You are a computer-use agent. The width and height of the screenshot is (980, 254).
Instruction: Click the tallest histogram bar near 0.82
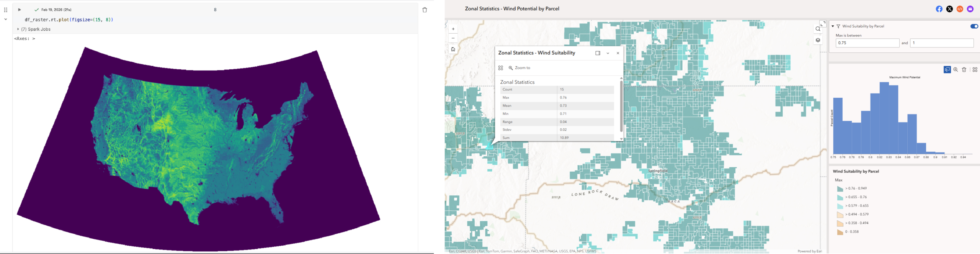coord(884,118)
